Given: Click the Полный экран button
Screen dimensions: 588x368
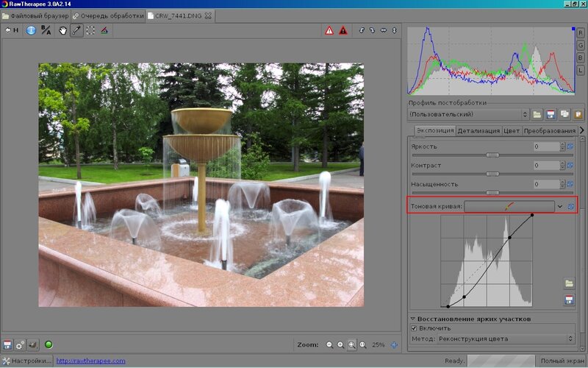Looking at the screenshot, I should [562, 361].
